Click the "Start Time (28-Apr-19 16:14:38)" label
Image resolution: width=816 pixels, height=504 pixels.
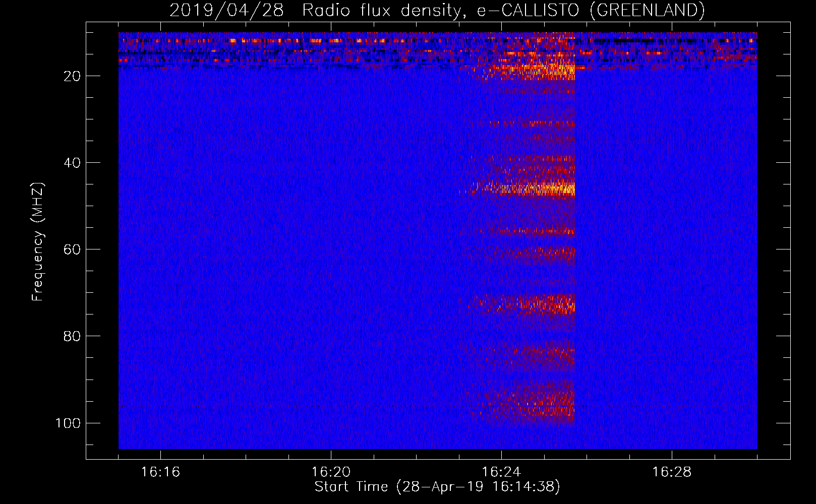437,487
